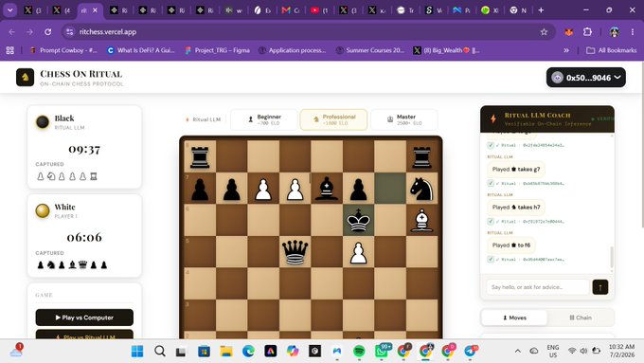Switch to the Gmail tab
Viewport: 644px width, 363px height.
click(x=291, y=10)
